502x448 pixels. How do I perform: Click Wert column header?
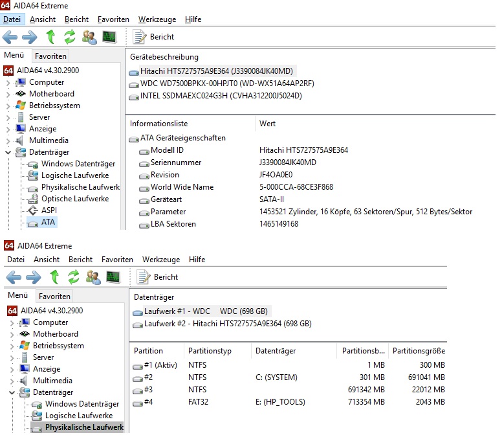point(267,124)
